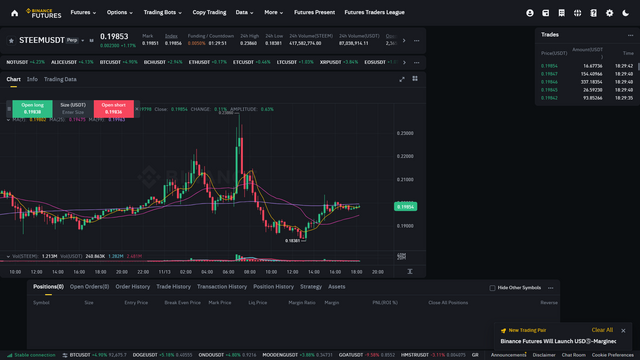640x360 pixels.
Task: Open Futures Traders League page
Action: 374,13
